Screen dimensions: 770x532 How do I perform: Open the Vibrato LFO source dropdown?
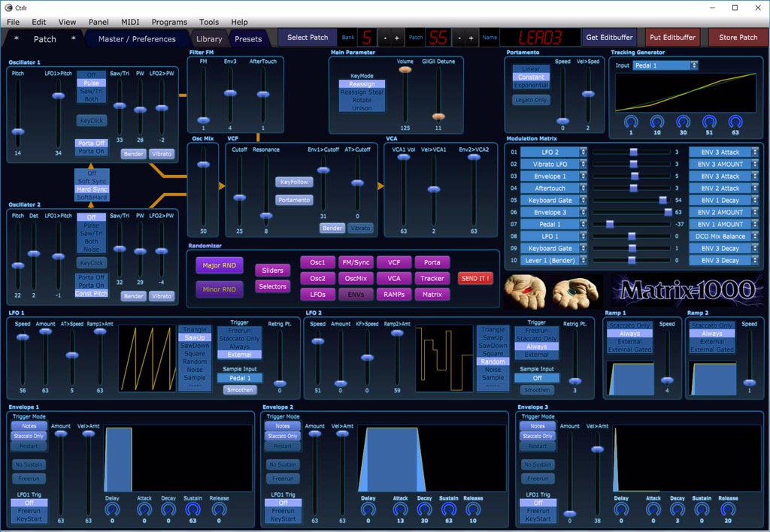pyautogui.click(x=553, y=164)
